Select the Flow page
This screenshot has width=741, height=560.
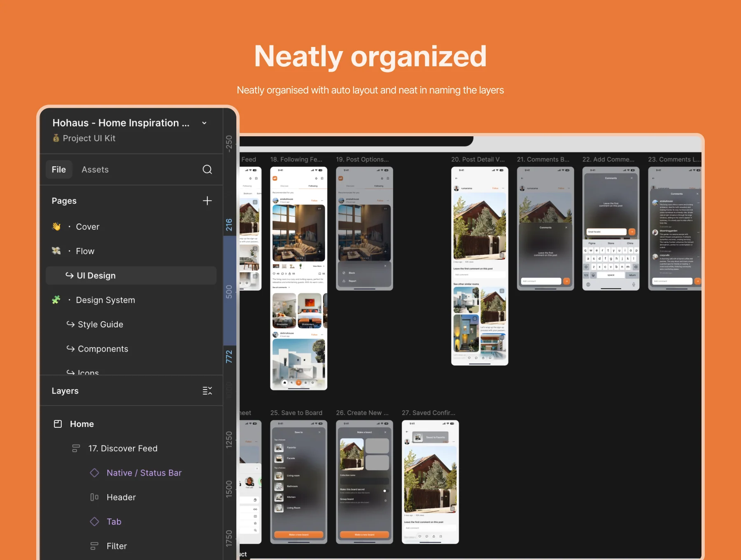(x=131, y=251)
